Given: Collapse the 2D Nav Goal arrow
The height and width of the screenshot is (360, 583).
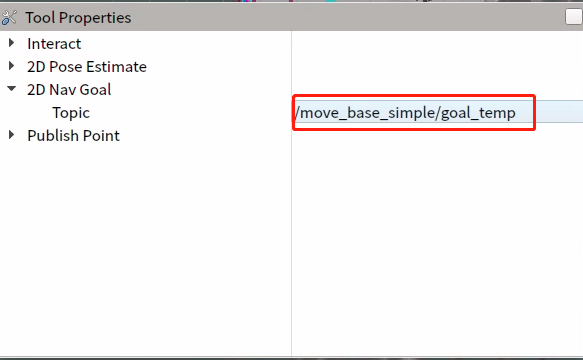Looking at the screenshot, I should (12, 89).
